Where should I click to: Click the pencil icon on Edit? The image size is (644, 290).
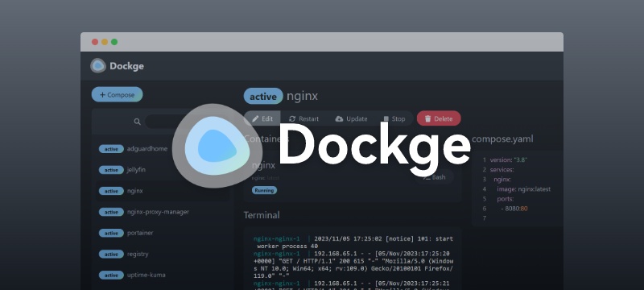point(255,118)
